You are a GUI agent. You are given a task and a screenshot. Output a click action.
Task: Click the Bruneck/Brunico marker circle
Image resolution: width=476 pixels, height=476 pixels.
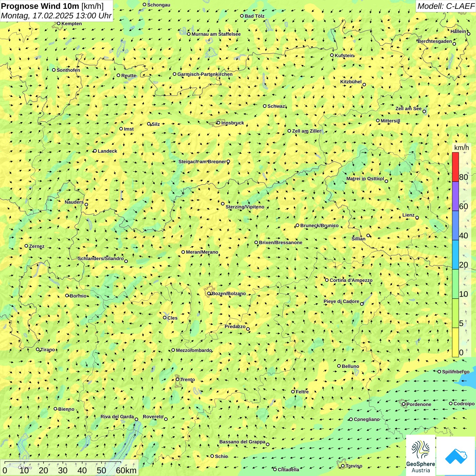(x=297, y=225)
